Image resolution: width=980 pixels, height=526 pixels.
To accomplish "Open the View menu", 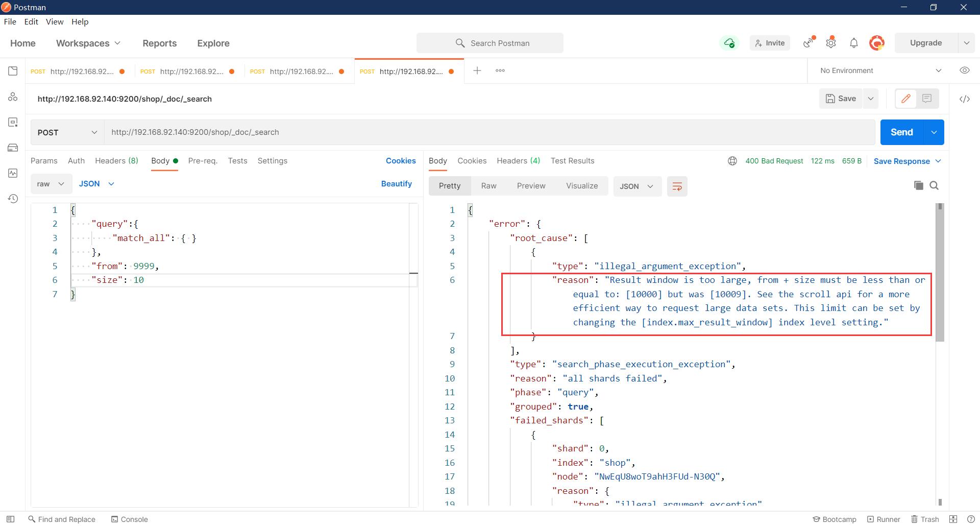I will coord(55,21).
